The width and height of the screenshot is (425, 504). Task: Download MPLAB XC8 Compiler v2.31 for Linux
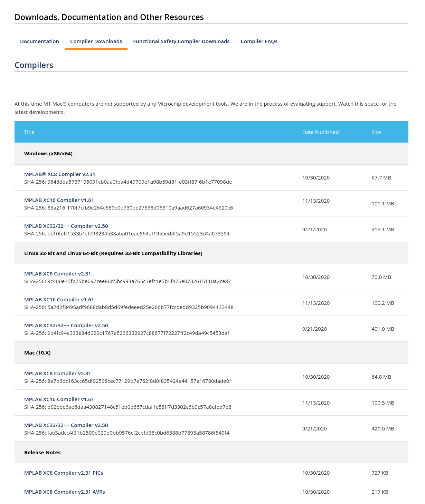click(x=57, y=274)
